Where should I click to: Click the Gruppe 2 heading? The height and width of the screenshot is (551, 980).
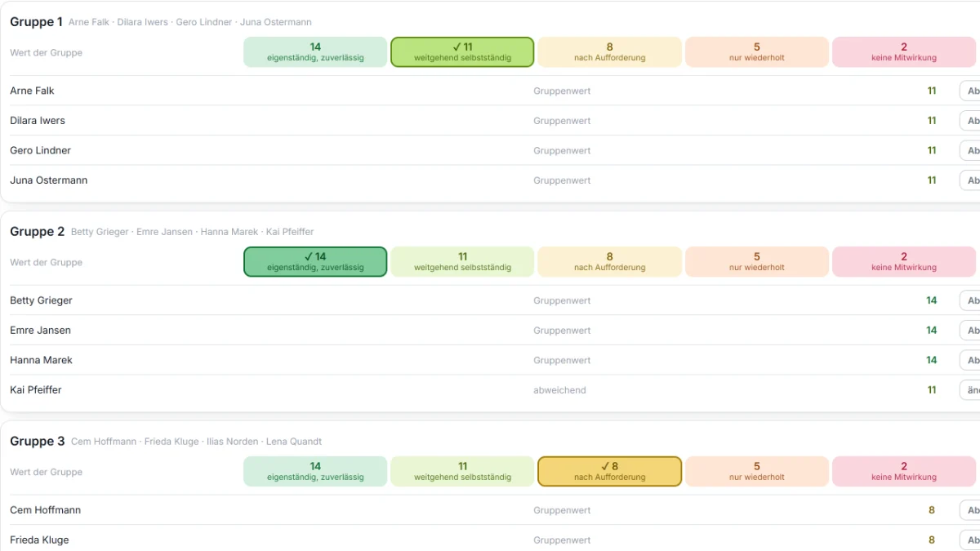[38, 232]
